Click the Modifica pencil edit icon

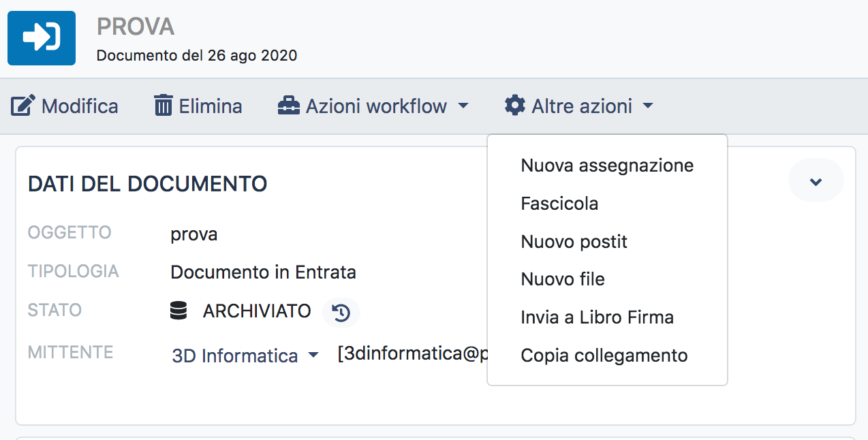click(22, 106)
